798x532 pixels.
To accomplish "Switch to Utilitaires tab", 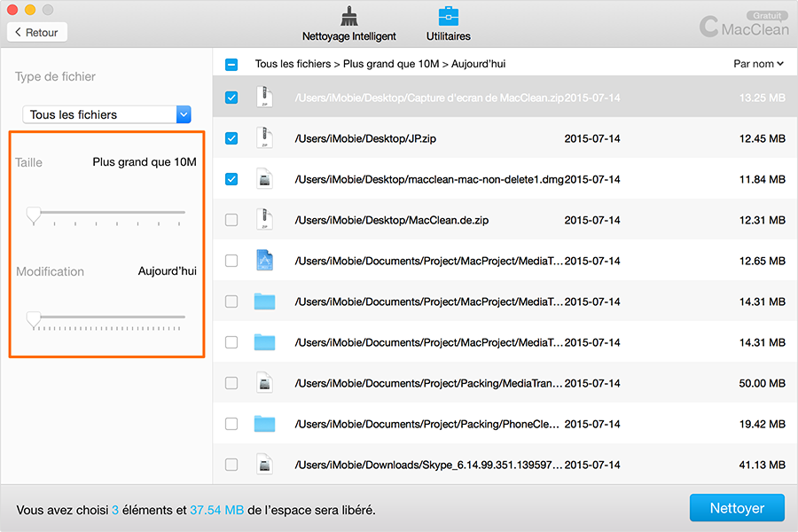I will [449, 25].
